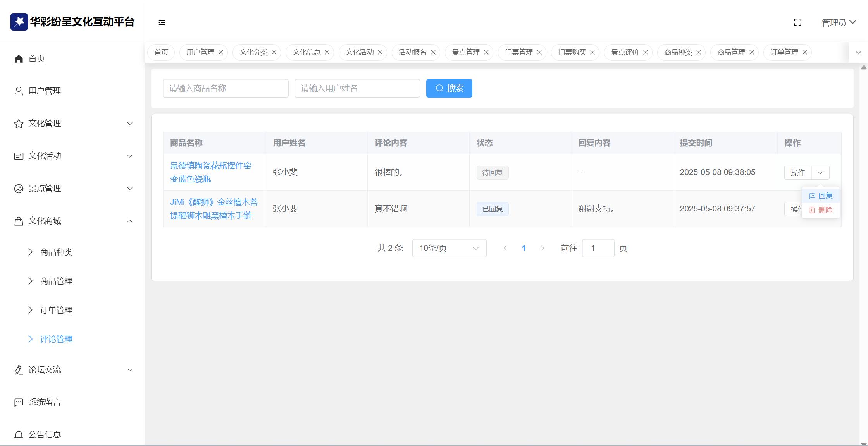868x446 pixels.
Task: Open the 10条/页 page size dropdown
Action: 449,248
